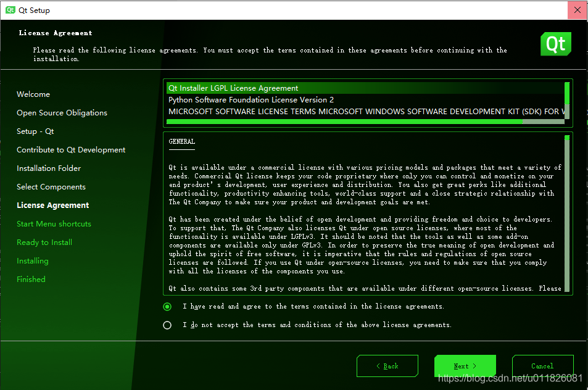Click the Qt logo in header
The height and width of the screenshot is (390, 588).
(x=556, y=44)
